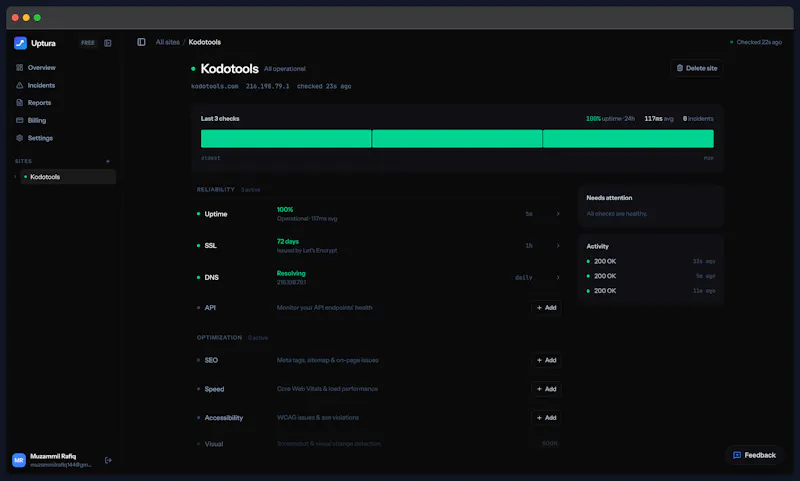Screen dimensions: 800x481
Task: Go to Incidents section
Action: [41, 85]
